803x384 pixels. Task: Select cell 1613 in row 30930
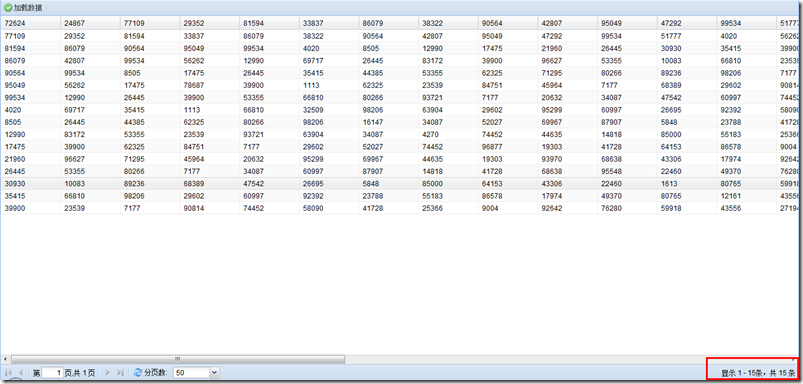(687, 183)
